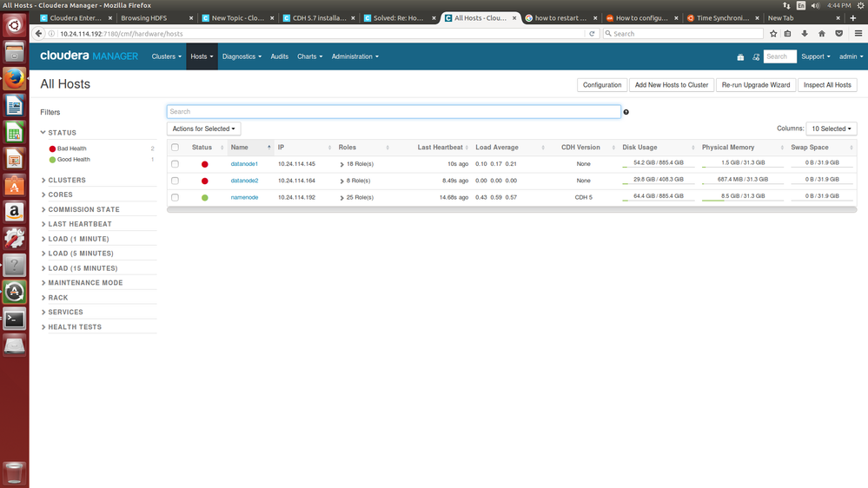Tick the select-all hosts checkbox in the header
This screenshot has height=488, width=868.
pos(175,147)
